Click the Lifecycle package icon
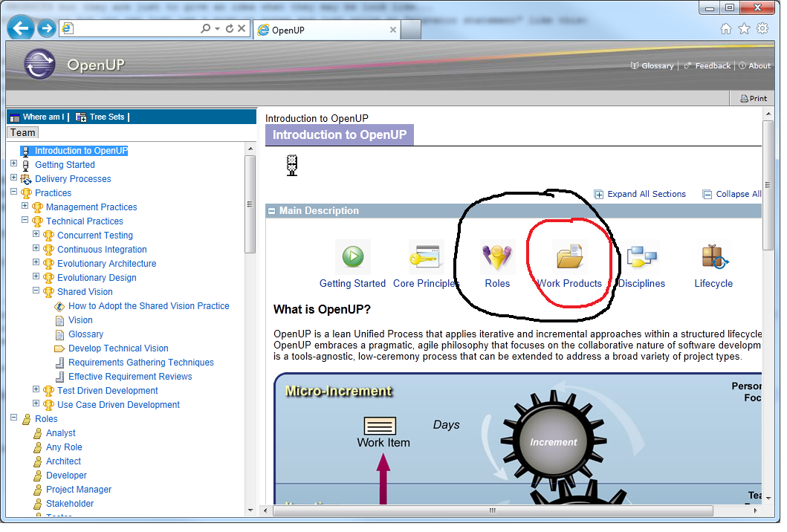Image resolution: width=787 pixels, height=532 pixels. coord(714,256)
